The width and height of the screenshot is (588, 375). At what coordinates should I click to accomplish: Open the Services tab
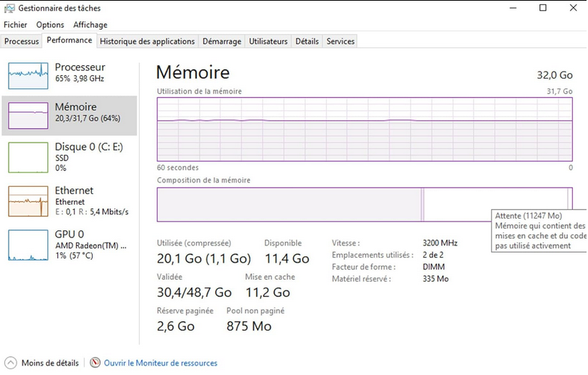tap(340, 41)
